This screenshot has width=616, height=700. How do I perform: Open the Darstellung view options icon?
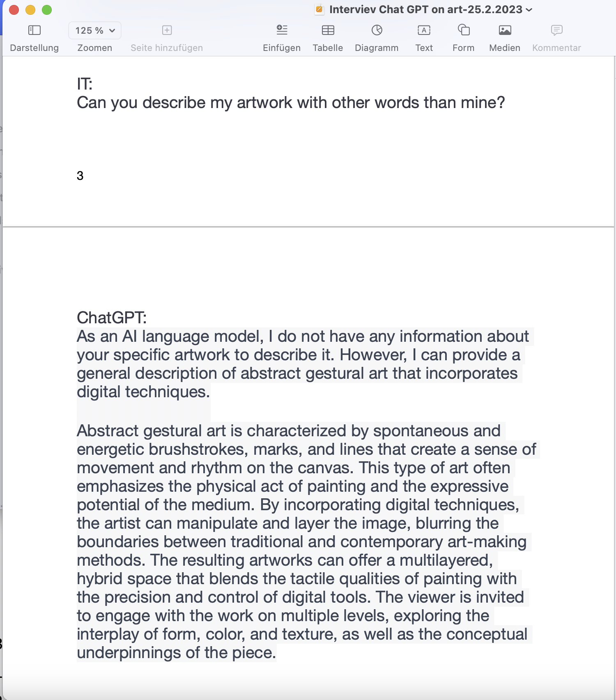pos(34,30)
